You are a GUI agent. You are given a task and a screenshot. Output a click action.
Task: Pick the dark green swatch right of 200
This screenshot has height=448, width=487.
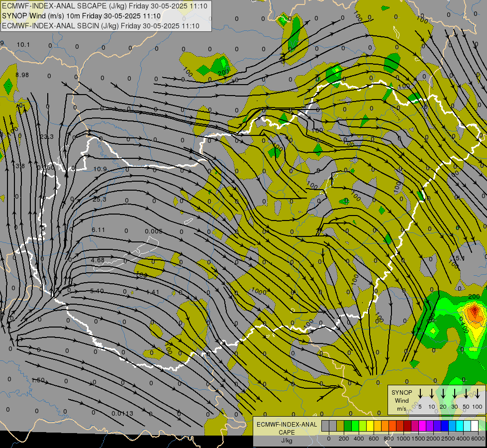pyautogui.click(x=348, y=426)
